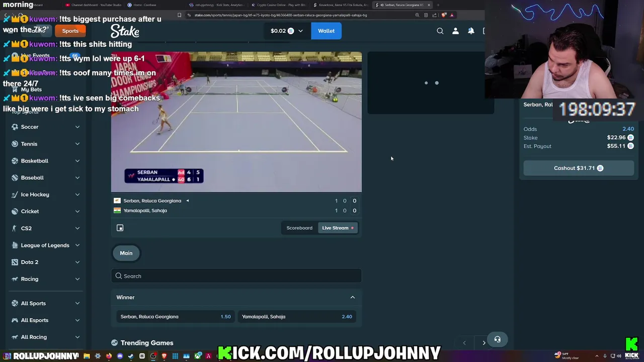Viewport: 644px width, 362px height.
Task: Switch to the Live Stream view
Action: pyautogui.click(x=338, y=228)
